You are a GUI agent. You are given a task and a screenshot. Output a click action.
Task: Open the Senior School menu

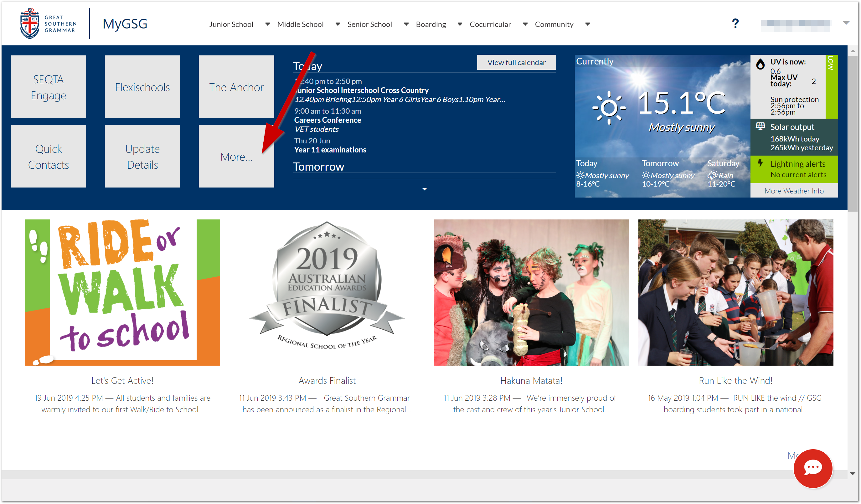click(369, 24)
